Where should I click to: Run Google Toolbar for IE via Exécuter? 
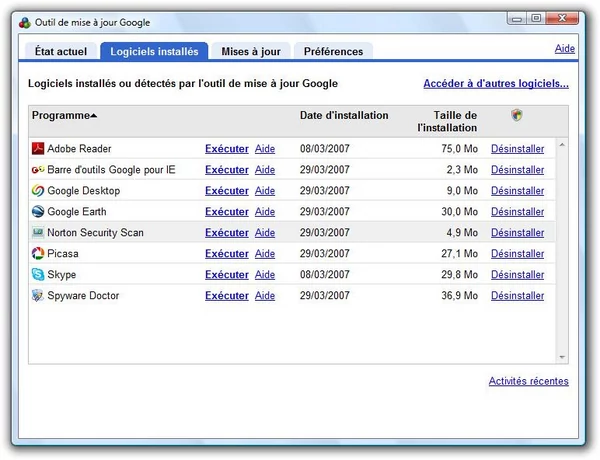coord(227,170)
